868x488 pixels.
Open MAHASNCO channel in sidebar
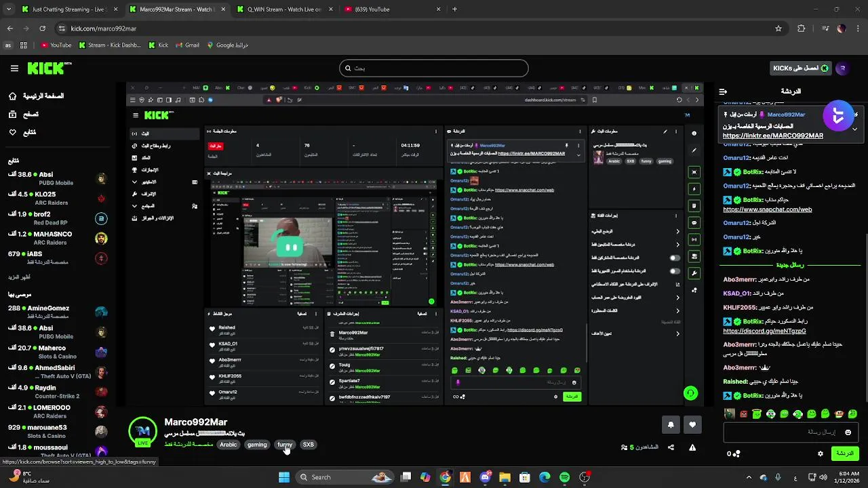coord(58,238)
